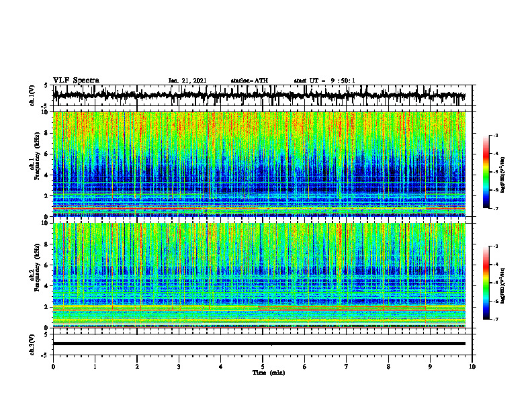The width and height of the screenshot is (532, 411).
Task: Click the "-3" label on ch.2 color bar
Action: (496, 246)
